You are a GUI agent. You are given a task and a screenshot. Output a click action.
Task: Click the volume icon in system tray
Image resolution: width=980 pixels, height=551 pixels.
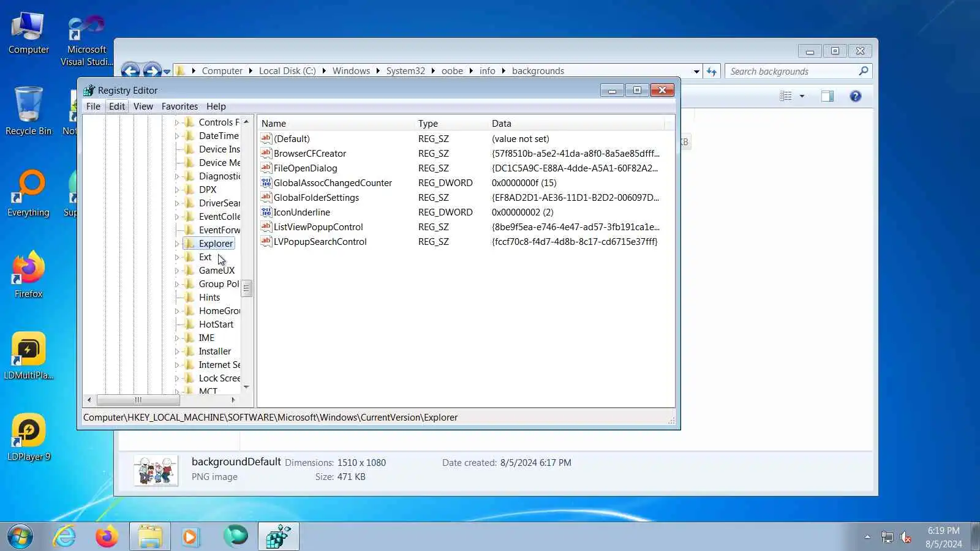[905, 538]
